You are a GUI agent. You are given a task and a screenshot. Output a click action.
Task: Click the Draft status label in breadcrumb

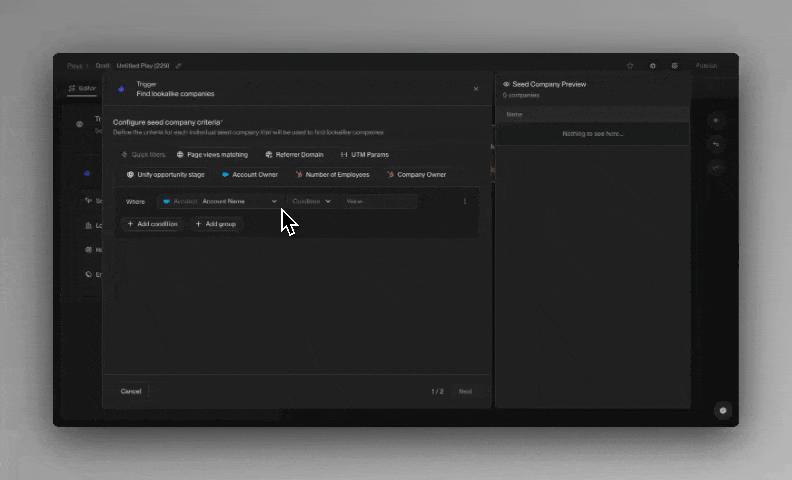click(103, 66)
